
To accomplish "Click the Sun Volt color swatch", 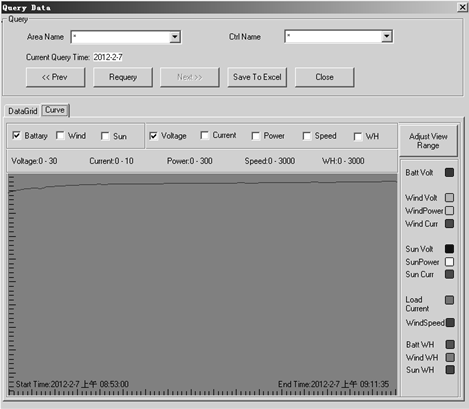I will [x=449, y=249].
